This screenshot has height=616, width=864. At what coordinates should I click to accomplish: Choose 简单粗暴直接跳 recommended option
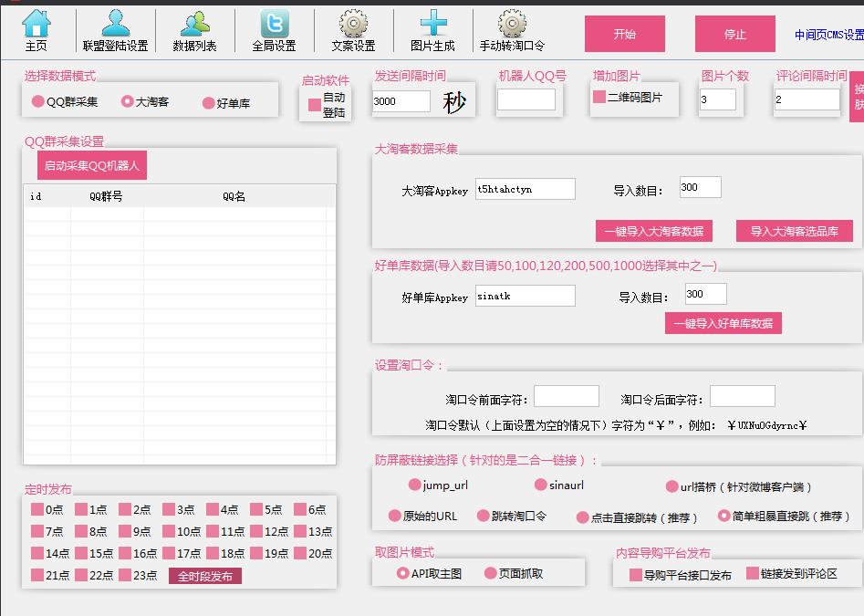point(724,516)
